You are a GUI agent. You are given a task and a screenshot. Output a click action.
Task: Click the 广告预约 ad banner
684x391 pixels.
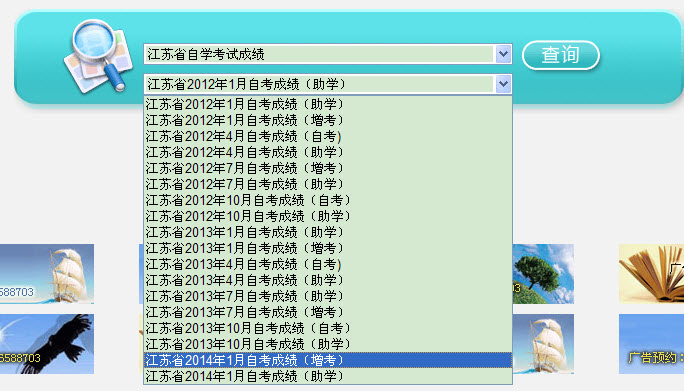[x=651, y=344]
